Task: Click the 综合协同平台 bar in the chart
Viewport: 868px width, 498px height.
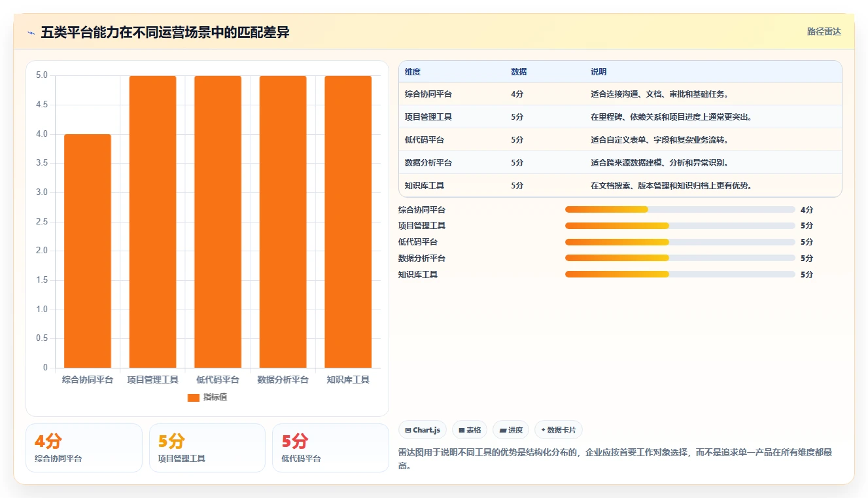Action: [x=88, y=251]
